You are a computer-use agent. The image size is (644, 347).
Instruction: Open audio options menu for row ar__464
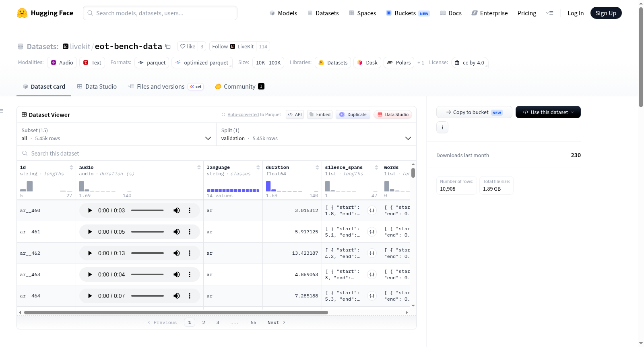tap(190, 296)
